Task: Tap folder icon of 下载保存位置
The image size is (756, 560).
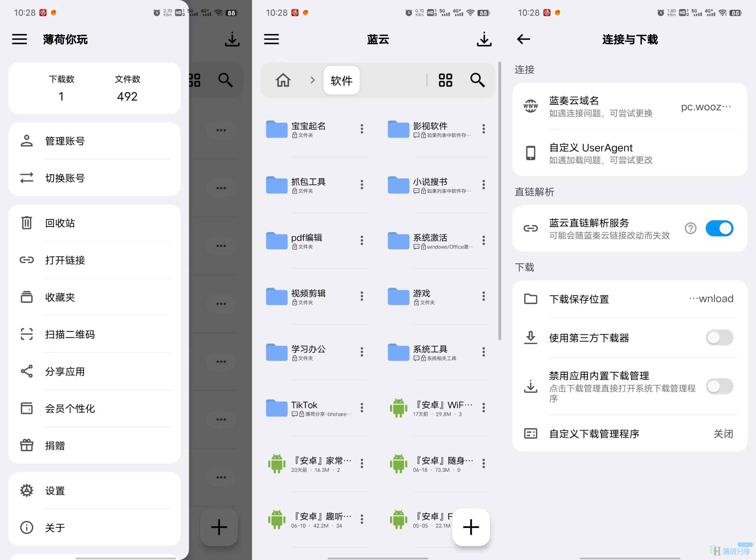Action: (x=530, y=299)
